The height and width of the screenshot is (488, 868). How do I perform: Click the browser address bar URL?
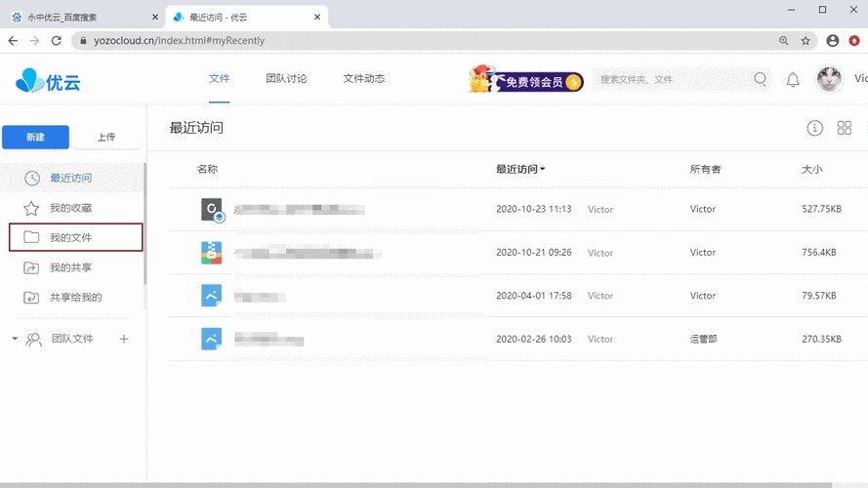pyautogui.click(x=179, y=40)
